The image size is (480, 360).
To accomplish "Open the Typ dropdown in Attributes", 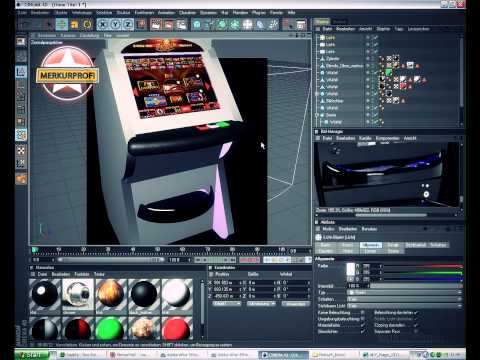I will 405,292.
